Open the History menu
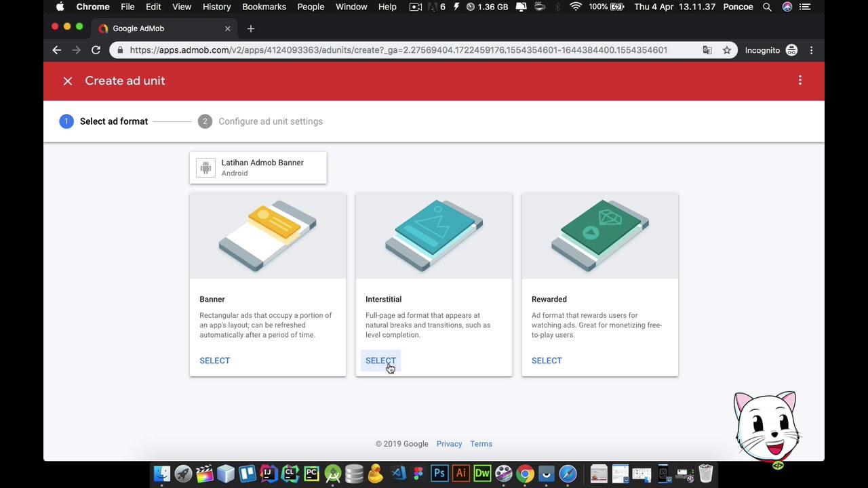 pyautogui.click(x=217, y=7)
